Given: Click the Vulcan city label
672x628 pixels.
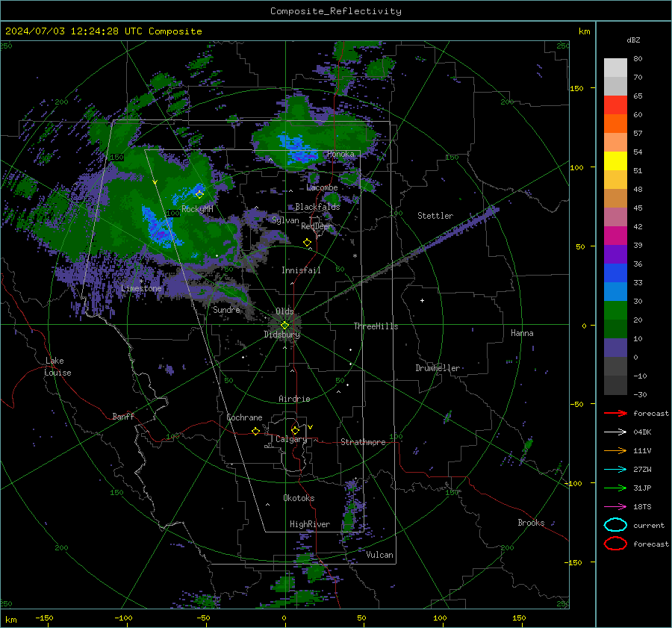Looking at the screenshot, I should pos(379,555).
